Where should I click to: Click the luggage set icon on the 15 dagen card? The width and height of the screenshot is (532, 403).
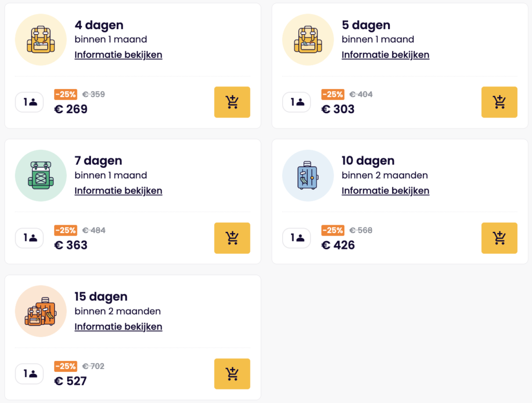tap(40, 311)
